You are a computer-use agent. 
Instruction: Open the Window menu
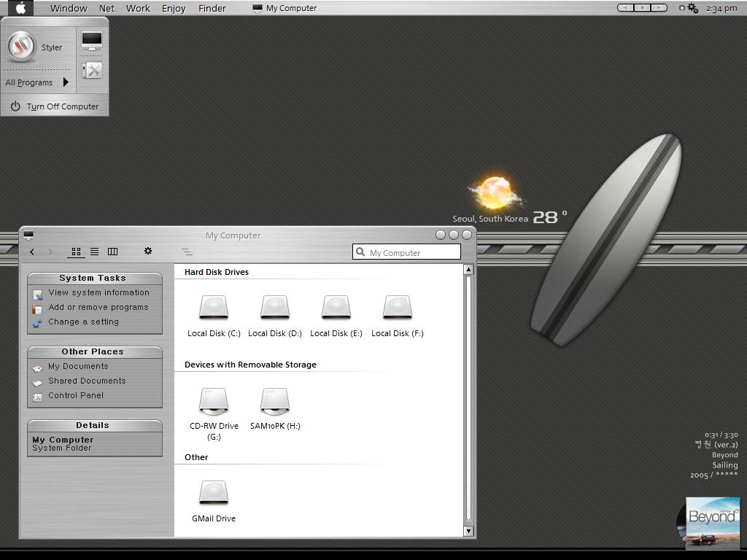[x=69, y=8]
